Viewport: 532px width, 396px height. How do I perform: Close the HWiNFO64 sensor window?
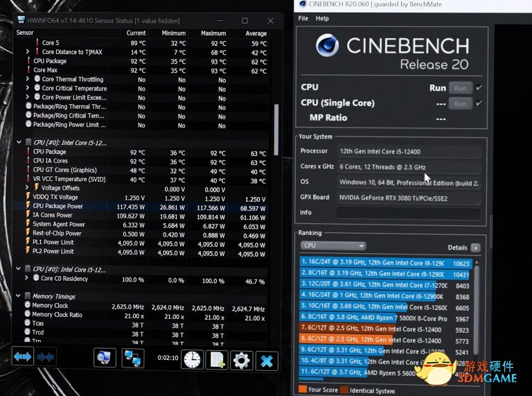click(x=270, y=21)
